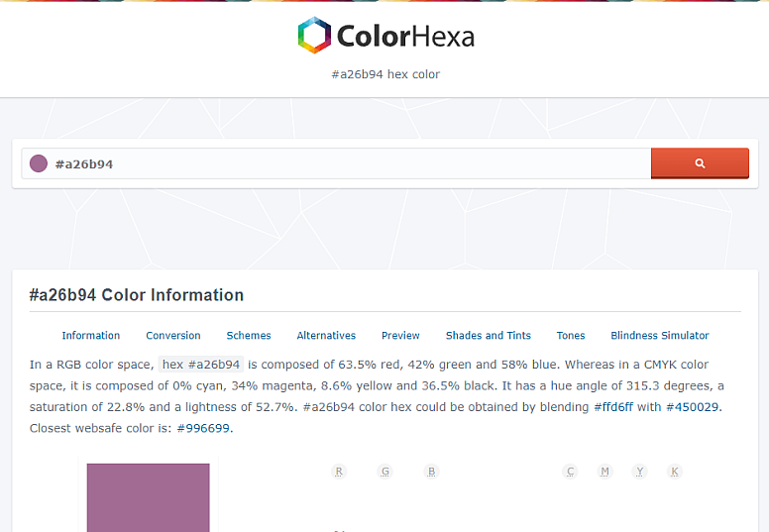Image resolution: width=769 pixels, height=532 pixels.
Task: Jump to the Tones section
Action: tap(571, 336)
